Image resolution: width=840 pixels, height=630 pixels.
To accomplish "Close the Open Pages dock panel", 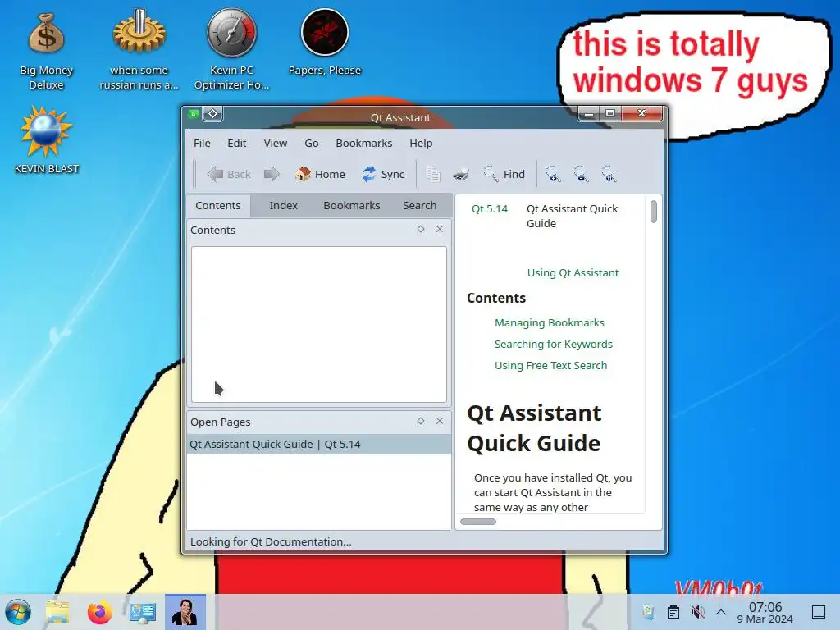I will [440, 421].
